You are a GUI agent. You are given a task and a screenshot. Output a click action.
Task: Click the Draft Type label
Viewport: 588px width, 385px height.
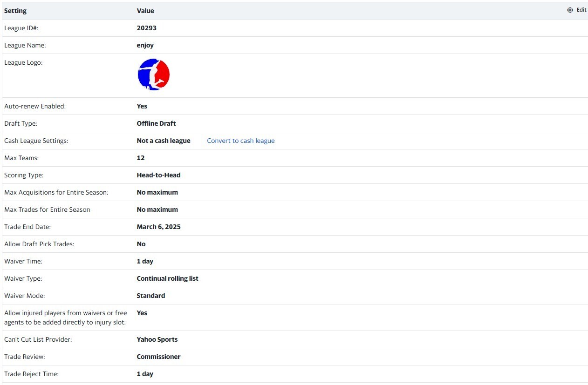point(21,123)
